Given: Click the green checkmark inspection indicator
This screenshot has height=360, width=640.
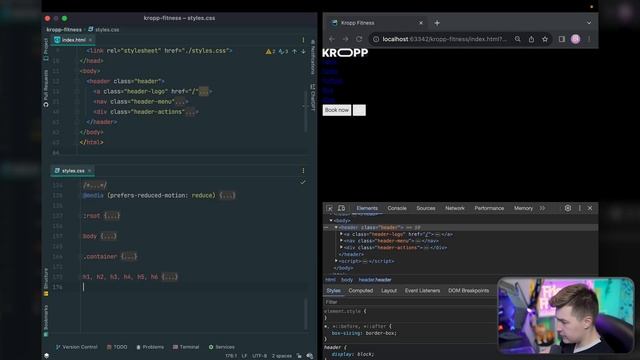Looking at the screenshot, I should pos(302,182).
